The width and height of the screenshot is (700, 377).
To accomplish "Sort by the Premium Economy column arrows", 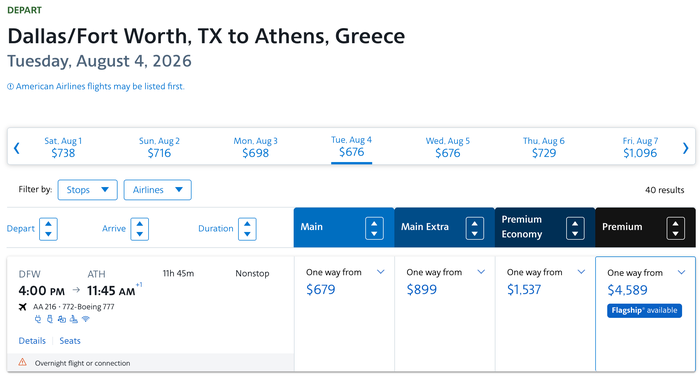I will click(575, 228).
